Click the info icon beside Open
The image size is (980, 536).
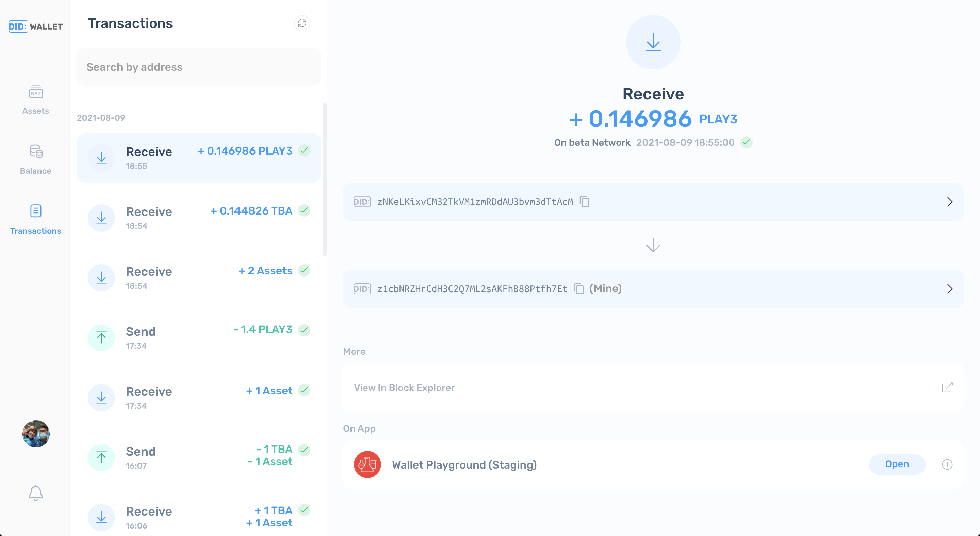[947, 464]
